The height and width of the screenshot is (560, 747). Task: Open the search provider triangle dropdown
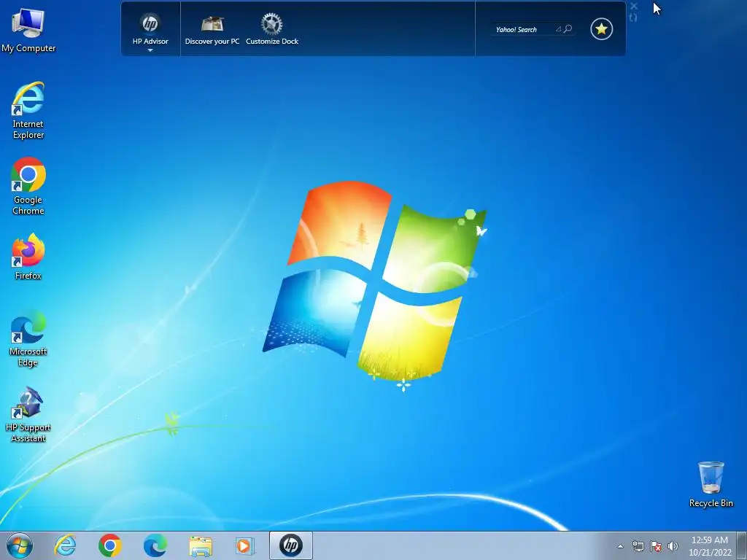pyautogui.click(x=558, y=29)
